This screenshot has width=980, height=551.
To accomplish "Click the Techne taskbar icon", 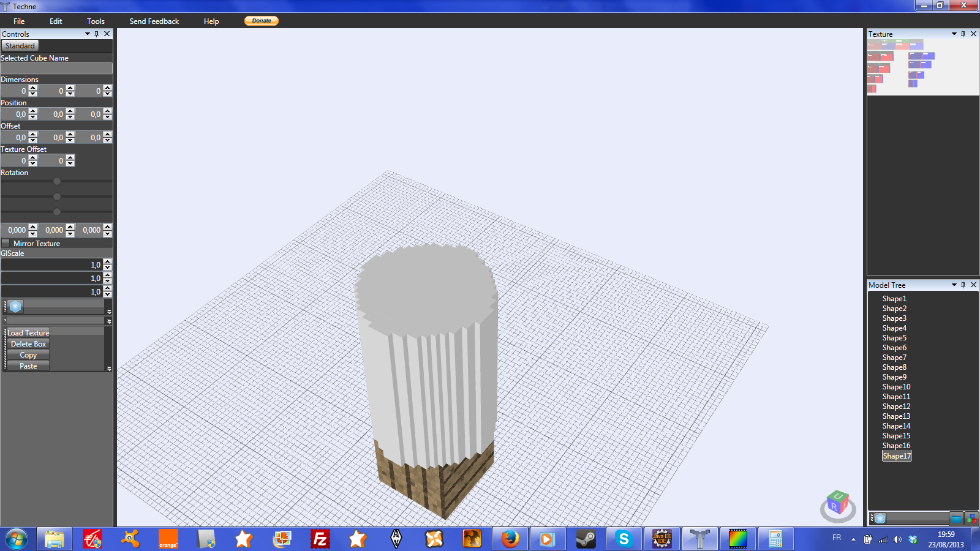I will coord(699,539).
